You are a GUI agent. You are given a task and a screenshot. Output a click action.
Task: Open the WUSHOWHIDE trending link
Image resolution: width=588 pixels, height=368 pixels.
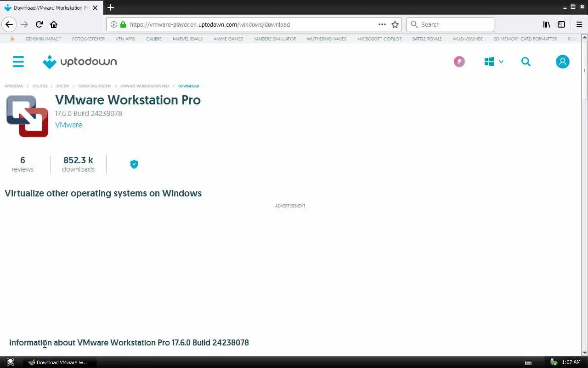pyautogui.click(x=468, y=39)
